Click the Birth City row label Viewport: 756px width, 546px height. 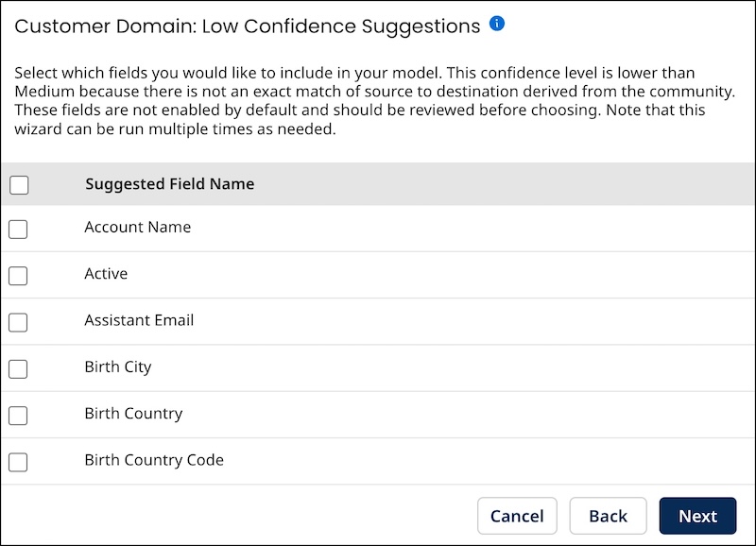point(117,368)
